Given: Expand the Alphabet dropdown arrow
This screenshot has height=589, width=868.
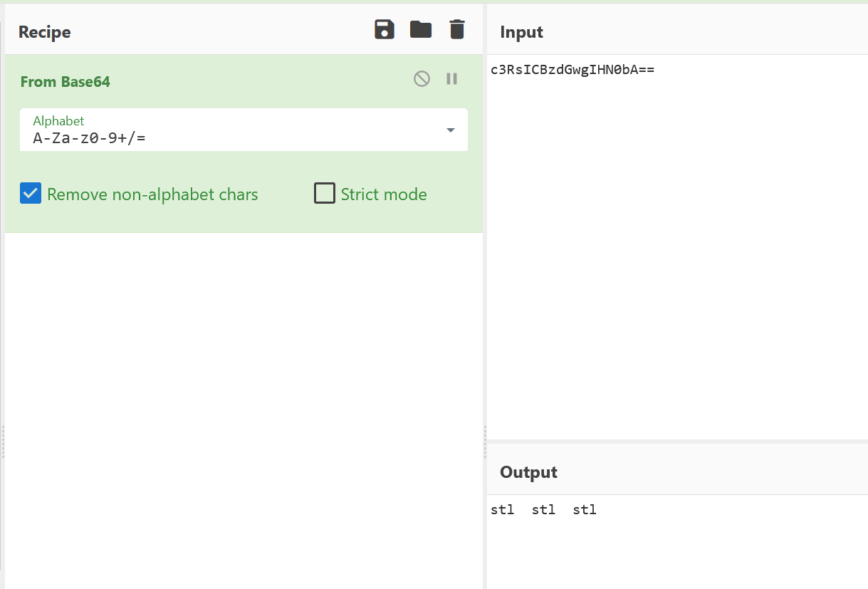Looking at the screenshot, I should click(450, 130).
